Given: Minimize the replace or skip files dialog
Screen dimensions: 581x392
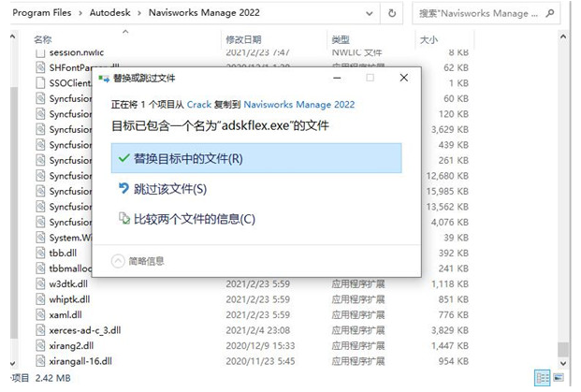Looking at the screenshot, I should tap(337, 78).
